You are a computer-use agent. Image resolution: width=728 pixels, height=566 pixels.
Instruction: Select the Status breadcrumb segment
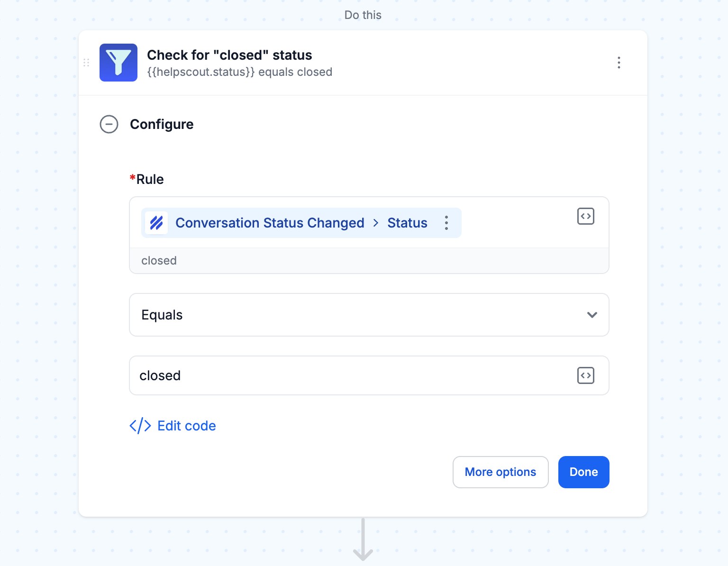click(407, 223)
